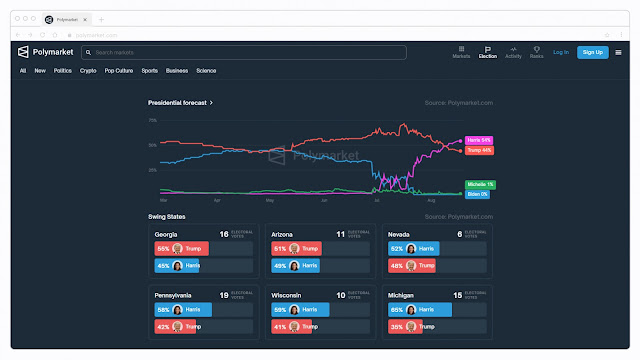640x360 pixels.
Task: Select Trump 48% bar in Nevada
Action: (x=411, y=266)
